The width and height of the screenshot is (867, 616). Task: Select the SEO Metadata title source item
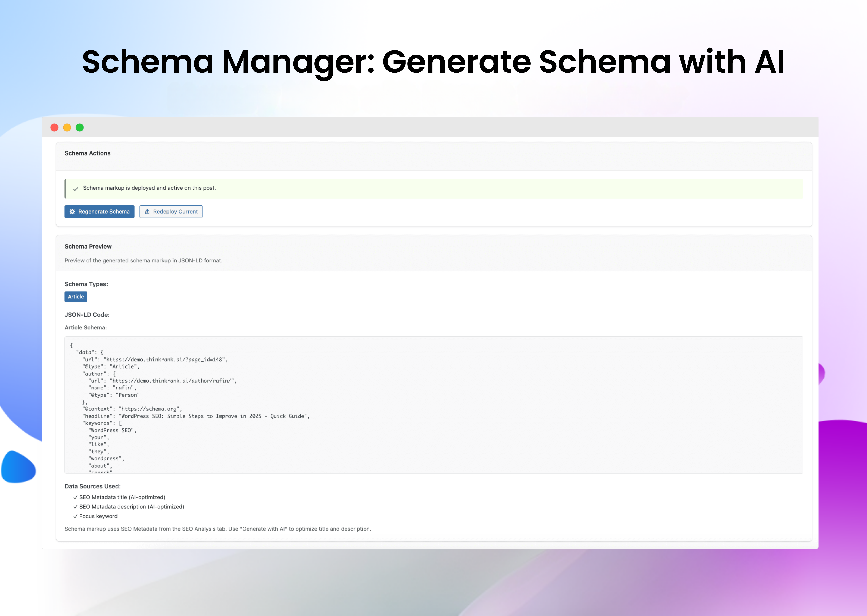[122, 497]
